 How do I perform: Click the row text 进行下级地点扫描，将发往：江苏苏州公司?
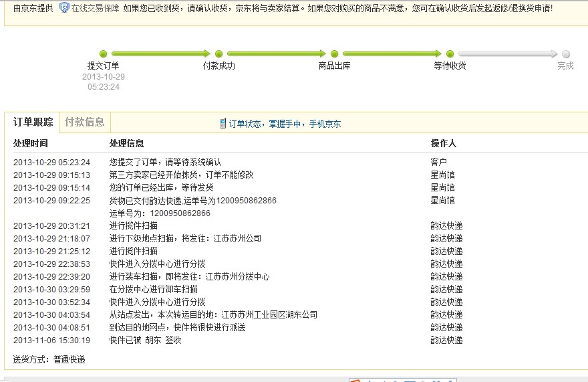pyautogui.click(x=185, y=239)
